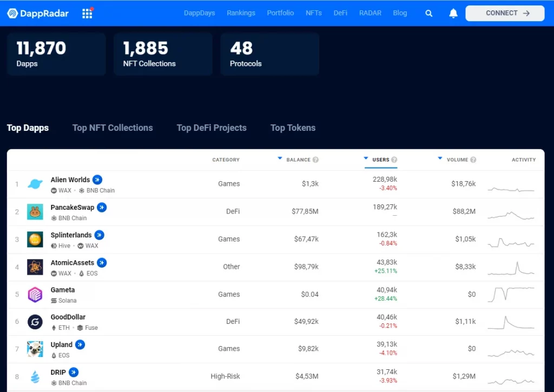Click the CONNECT button
This screenshot has width=554, height=392.
pos(505,14)
